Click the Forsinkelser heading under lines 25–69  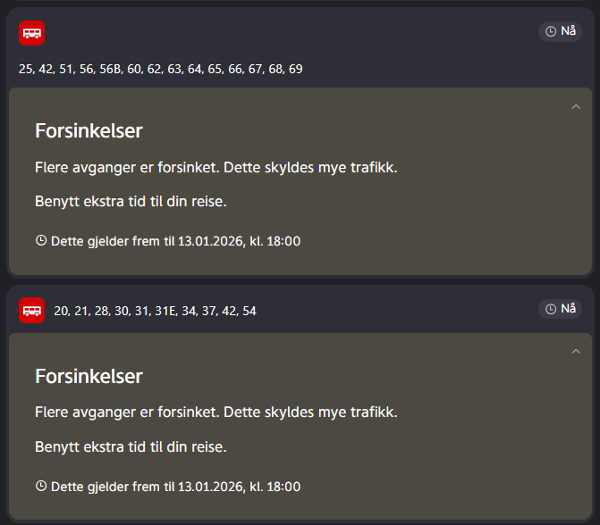89,131
